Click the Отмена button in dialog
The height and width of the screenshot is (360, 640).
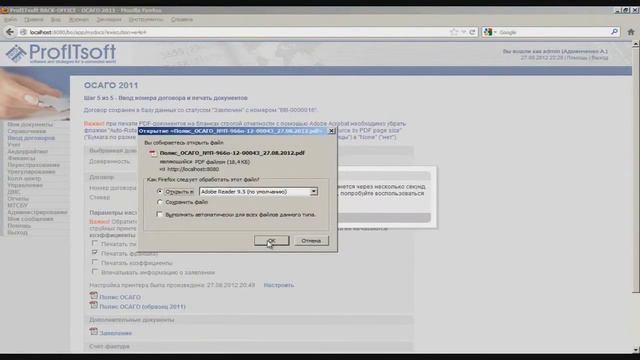click(x=311, y=241)
